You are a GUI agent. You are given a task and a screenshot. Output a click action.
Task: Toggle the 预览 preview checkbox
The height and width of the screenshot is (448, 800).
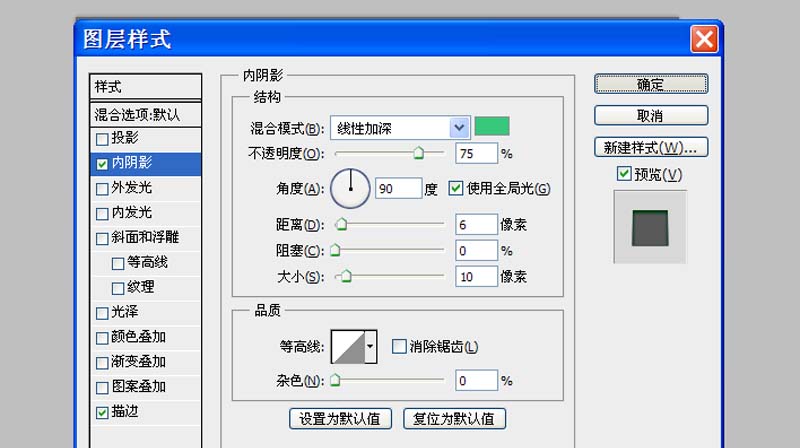[x=624, y=175]
